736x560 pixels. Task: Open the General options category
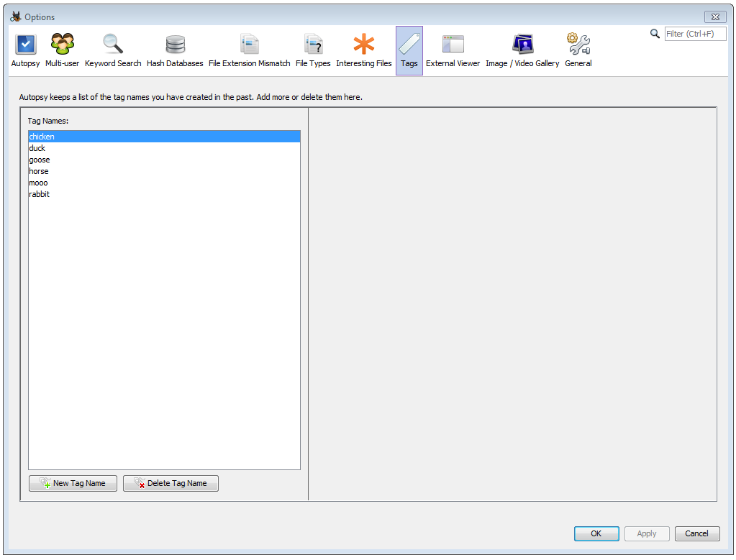(x=578, y=51)
